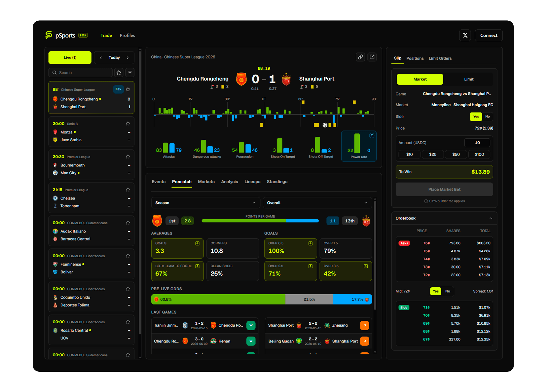547x392 pixels.
Task: Click the Chengdu Rongcheng crest by the score
Action: pyautogui.click(x=241, y=79)
